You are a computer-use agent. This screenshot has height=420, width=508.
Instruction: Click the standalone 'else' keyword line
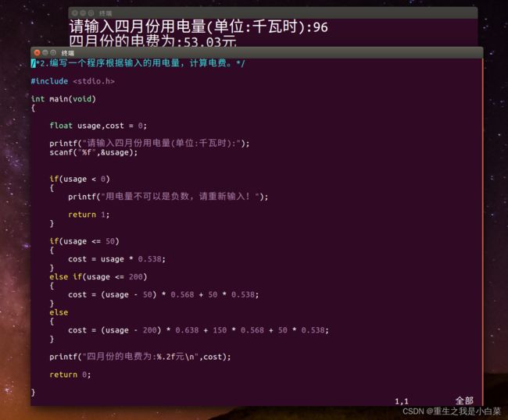click(x=59, y=312)
